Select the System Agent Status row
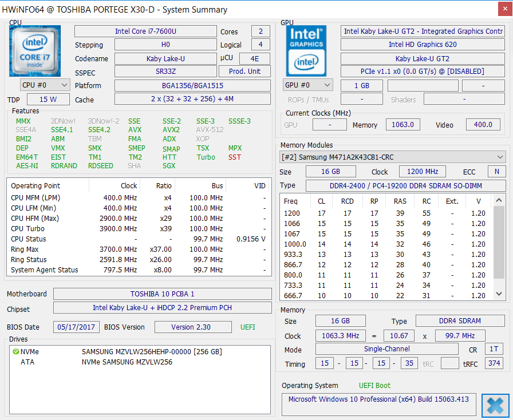The width and height of the screenshot is (513, 420). [139, 270]
